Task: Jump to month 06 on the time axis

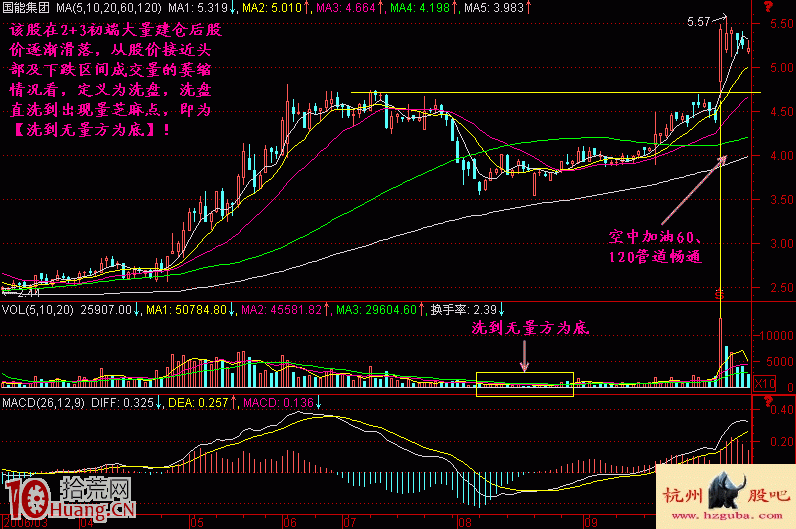Action: coord(290,522)
